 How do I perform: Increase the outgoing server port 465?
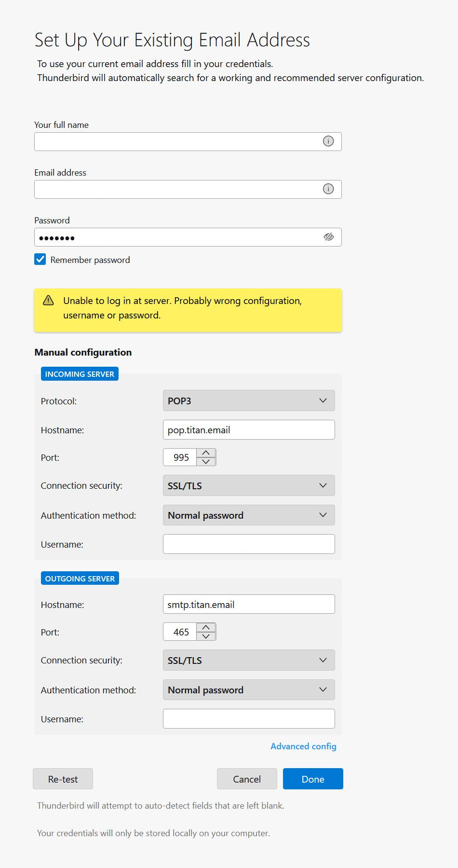[206, 628]
